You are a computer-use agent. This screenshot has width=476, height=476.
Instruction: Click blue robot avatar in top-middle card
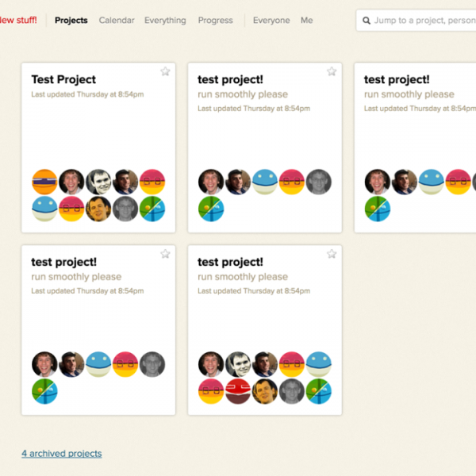click(x=265, y=182)
